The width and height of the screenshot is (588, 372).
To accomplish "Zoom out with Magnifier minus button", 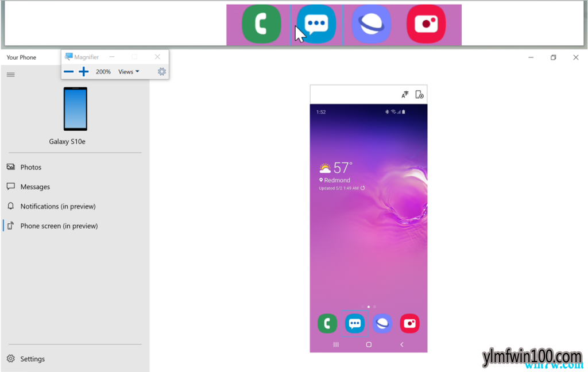I will click(69, 72).
